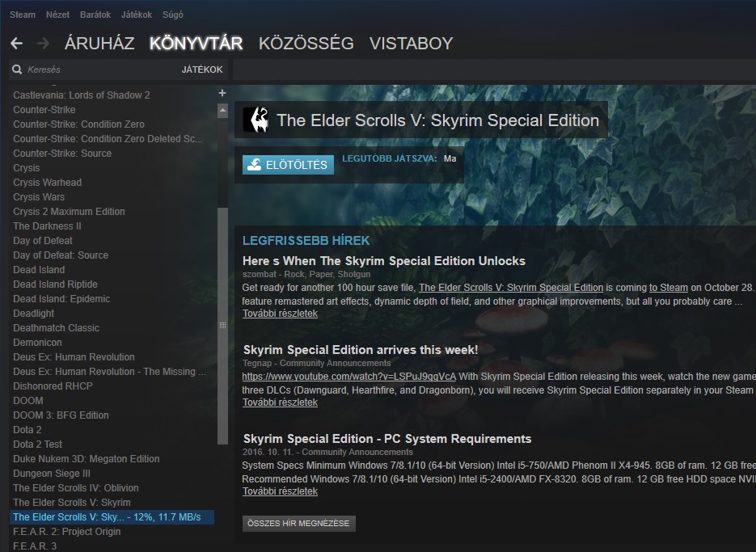Click További részletek under 'arrives this week'
756x552 pixels.
(x=280, y=402)
